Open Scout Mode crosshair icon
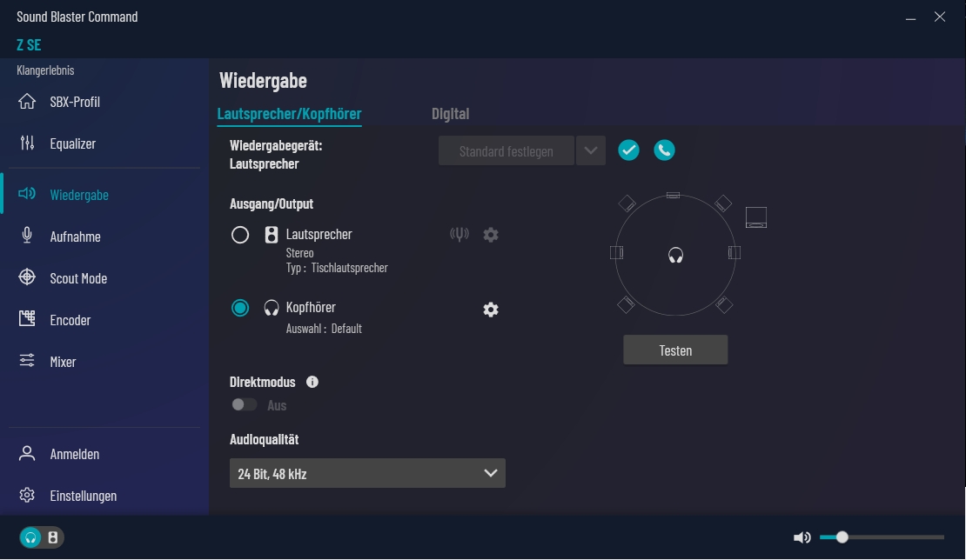Screen dimensions: 966x560 (x=26, y=277)
